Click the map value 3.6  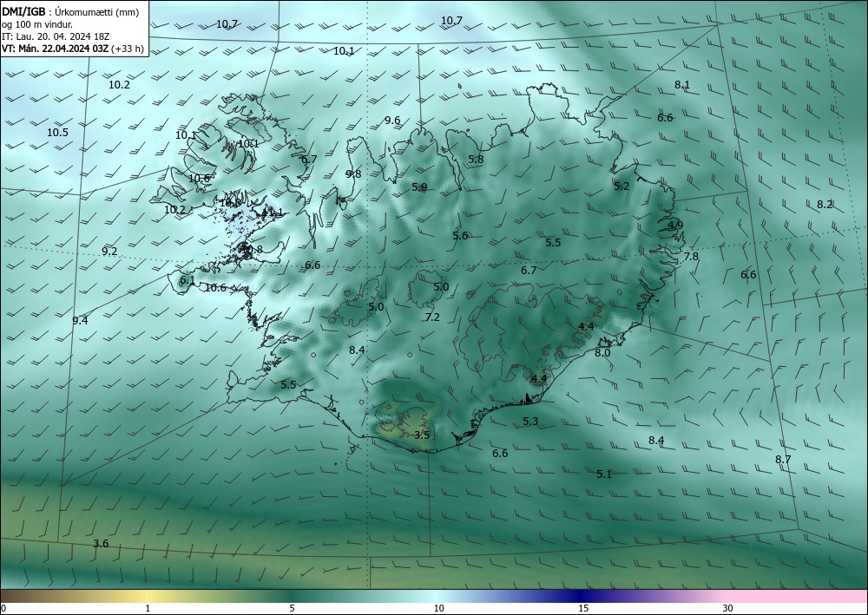101,544
